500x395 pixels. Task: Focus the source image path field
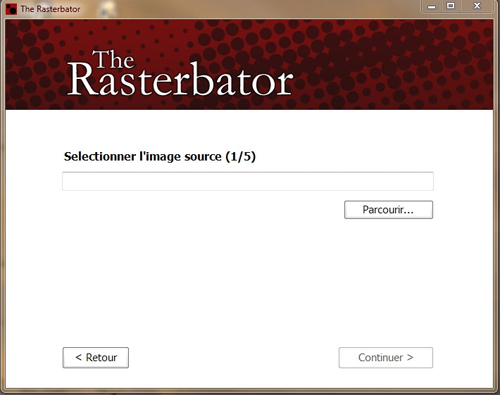pyautogui.click(x=248, y=181)
